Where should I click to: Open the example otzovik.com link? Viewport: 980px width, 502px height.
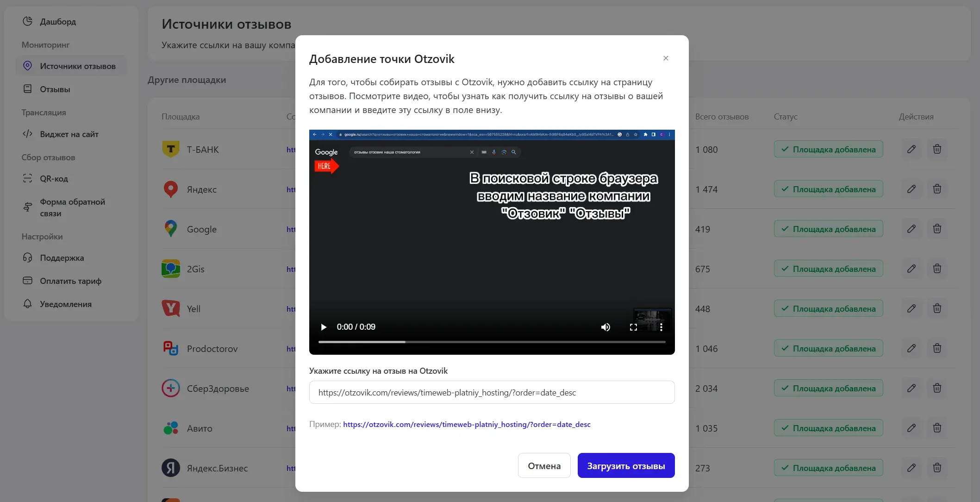click(467, 424)
